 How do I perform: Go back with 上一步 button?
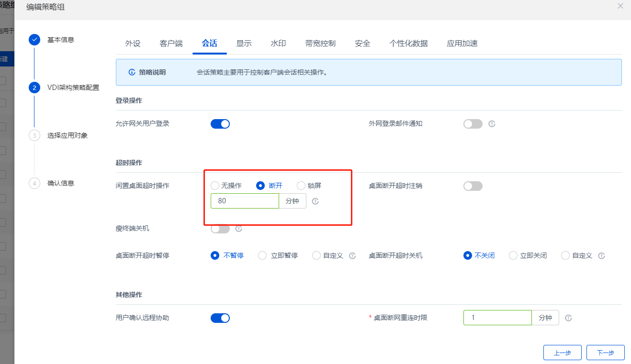[562, 353]
